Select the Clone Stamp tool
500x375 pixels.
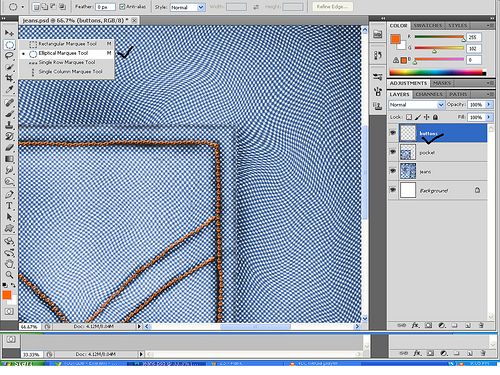9,125
